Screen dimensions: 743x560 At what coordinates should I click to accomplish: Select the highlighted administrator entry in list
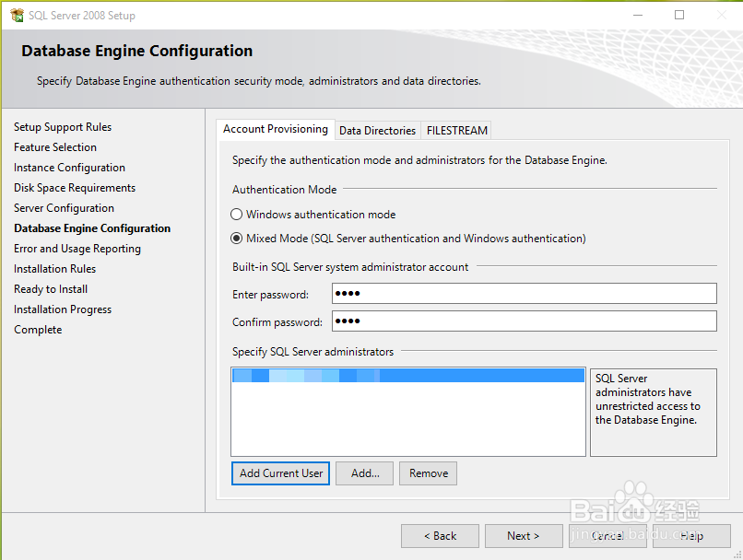408,376
